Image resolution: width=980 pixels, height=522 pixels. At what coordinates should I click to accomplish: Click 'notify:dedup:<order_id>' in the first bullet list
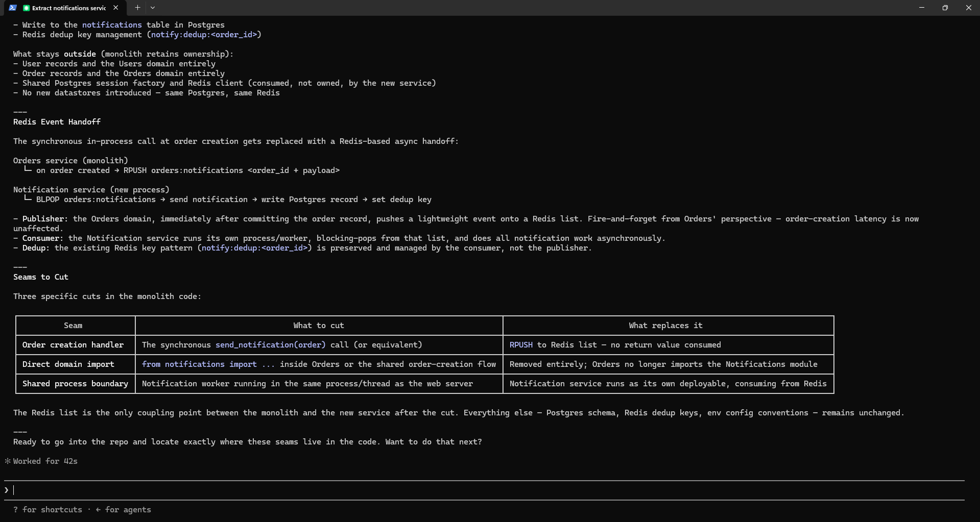(204, 35)
